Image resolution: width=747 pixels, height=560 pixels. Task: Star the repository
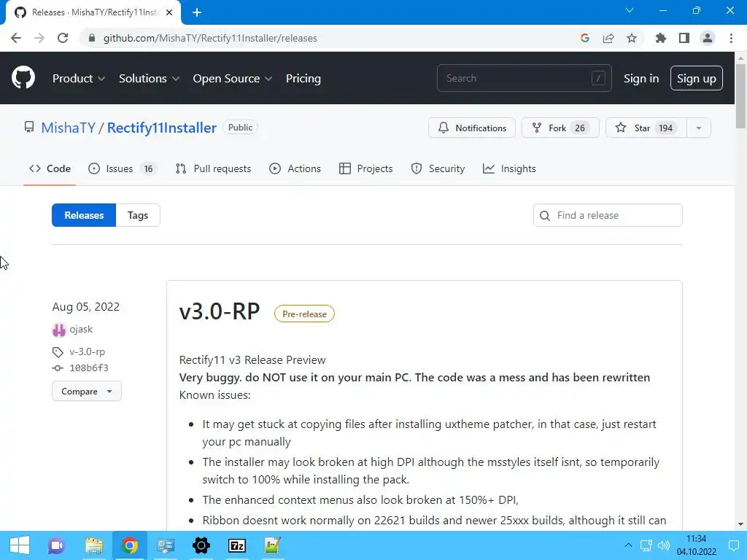[x=646, y=128]
